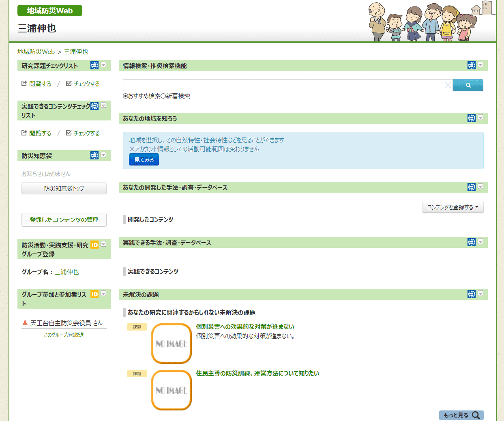
Task: Open 登録したコンテンツの管理 button
Action: [64, 220]
